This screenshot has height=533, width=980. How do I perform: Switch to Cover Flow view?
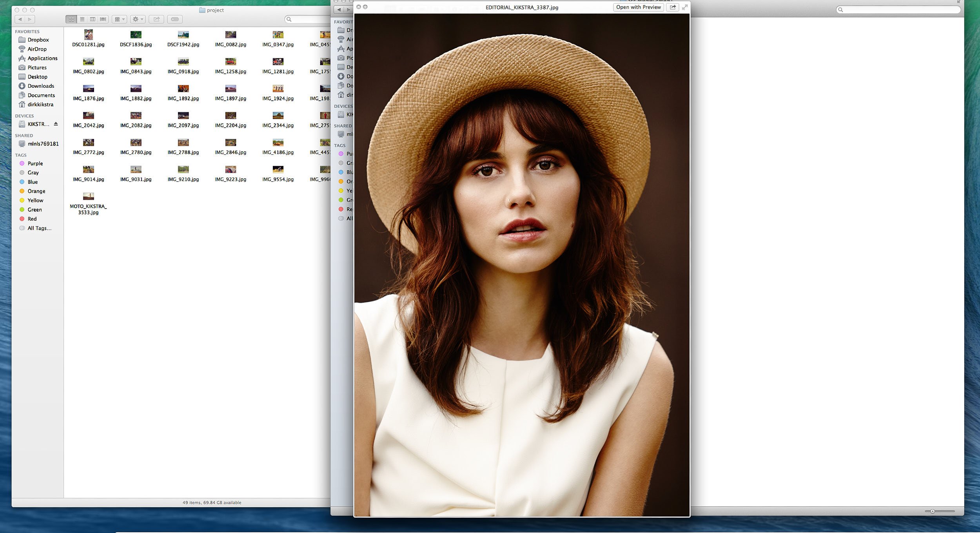point(103,19)
